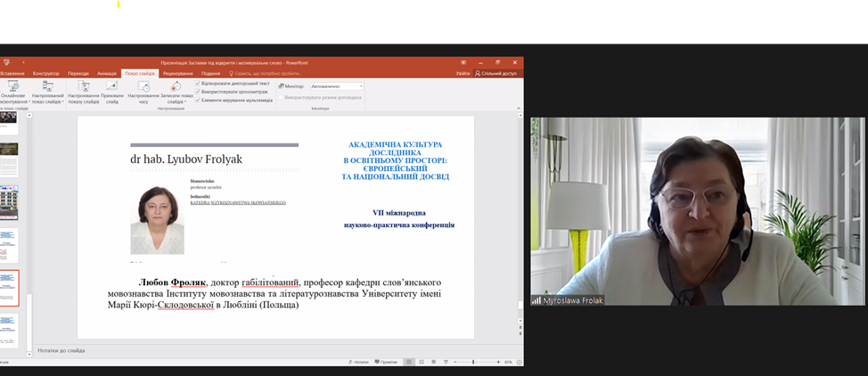This screenshot has height=376, width=868.
Task: Toggle the 'Використовувати хронометраж' checkbox
Action: (198, 92)
